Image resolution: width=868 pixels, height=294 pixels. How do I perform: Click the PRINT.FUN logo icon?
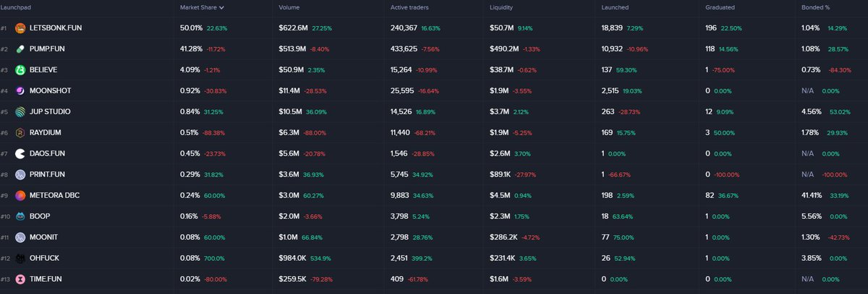(x=20, y=175)
